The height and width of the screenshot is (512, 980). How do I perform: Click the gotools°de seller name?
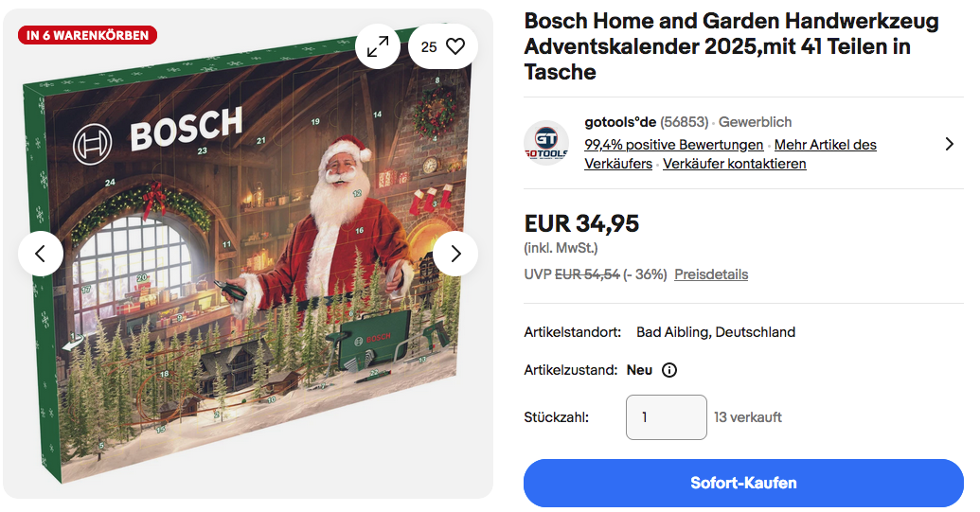(x=620, y=122)
